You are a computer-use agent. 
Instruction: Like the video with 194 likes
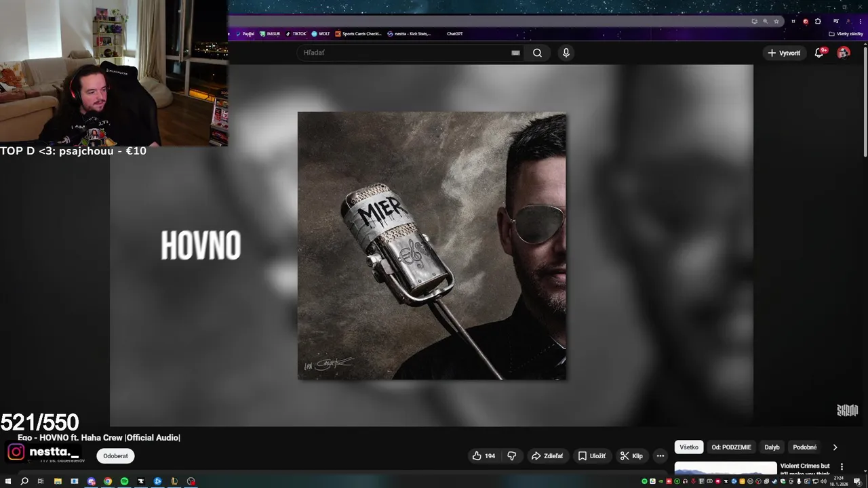click(484, 456)
